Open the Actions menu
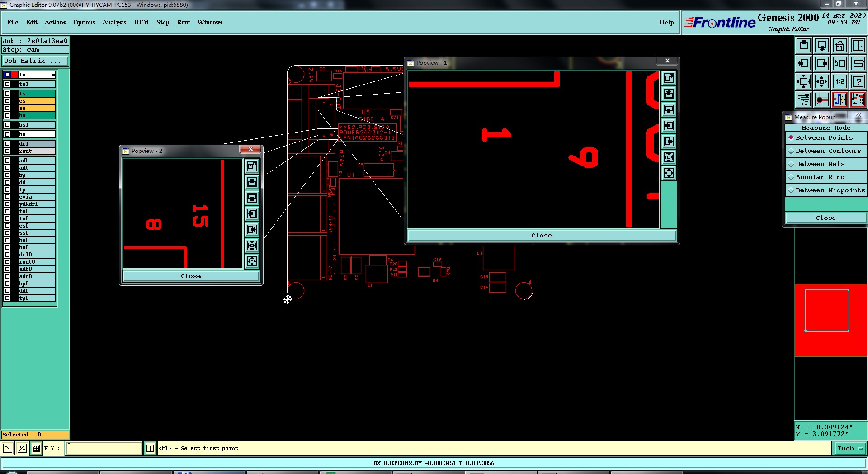Image resolution: width=868 pixels, height=474 pixels. click(x=55, y=22)
